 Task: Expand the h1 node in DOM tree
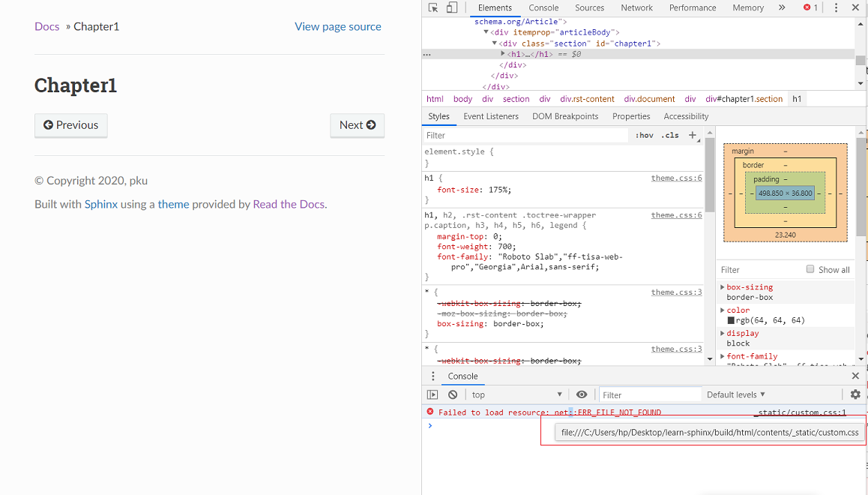(x=503, y=54)
